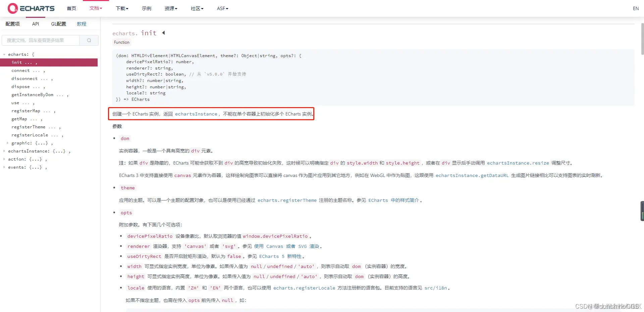The image size is (644, 312).
Task: Open the ASF dropdown menu
Action: click(223, 8)
